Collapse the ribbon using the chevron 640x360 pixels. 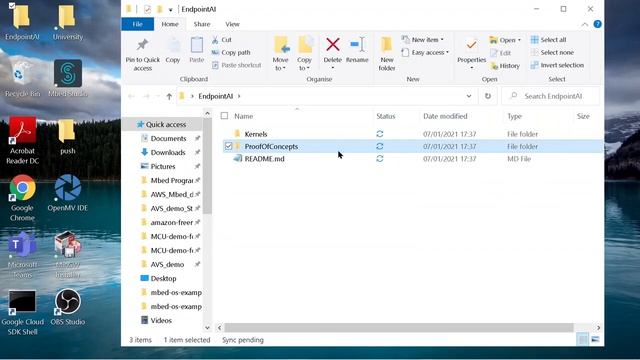(584, 24)
